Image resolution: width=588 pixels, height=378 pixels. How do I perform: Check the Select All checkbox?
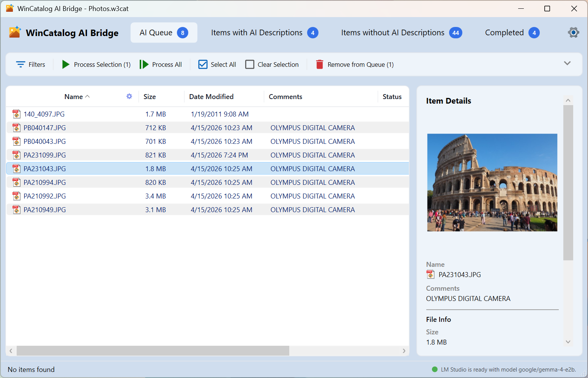(203, 65)
